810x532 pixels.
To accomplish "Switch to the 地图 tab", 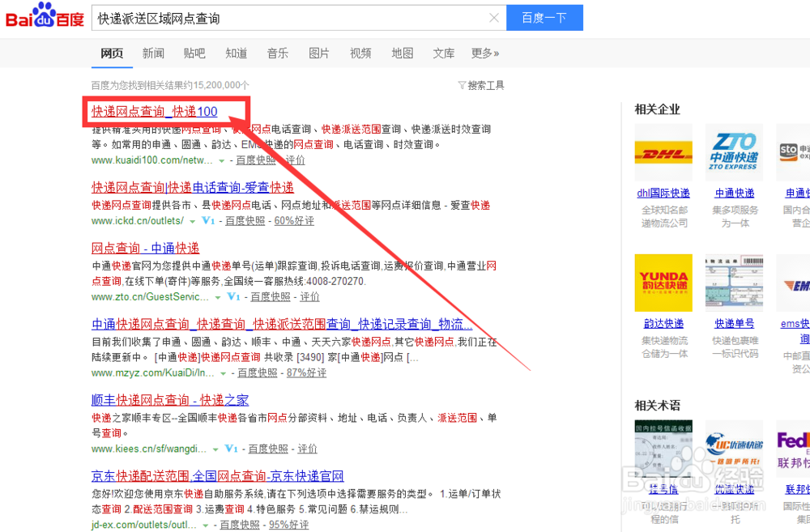I will (402, 53).
